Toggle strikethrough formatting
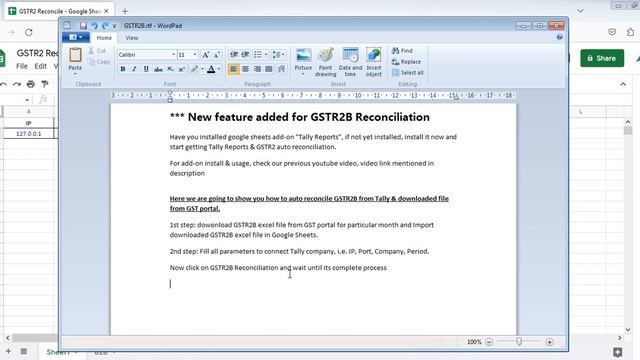 [158, 69]
